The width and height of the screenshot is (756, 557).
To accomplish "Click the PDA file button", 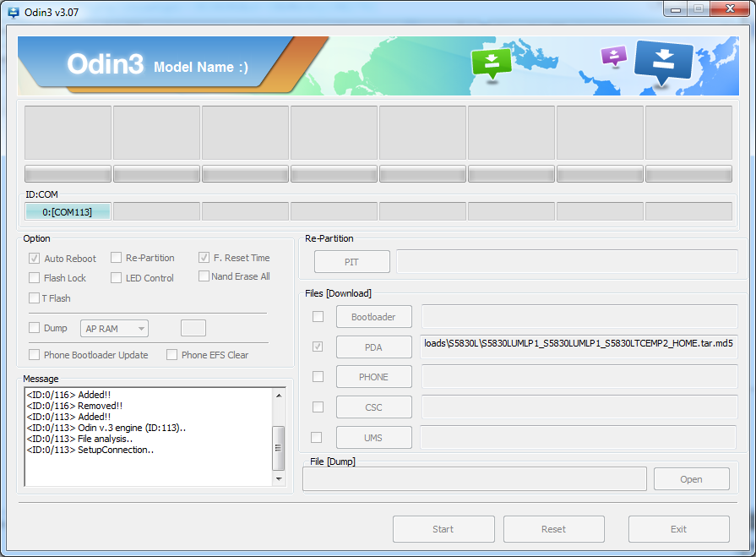I will coord(373,347).
